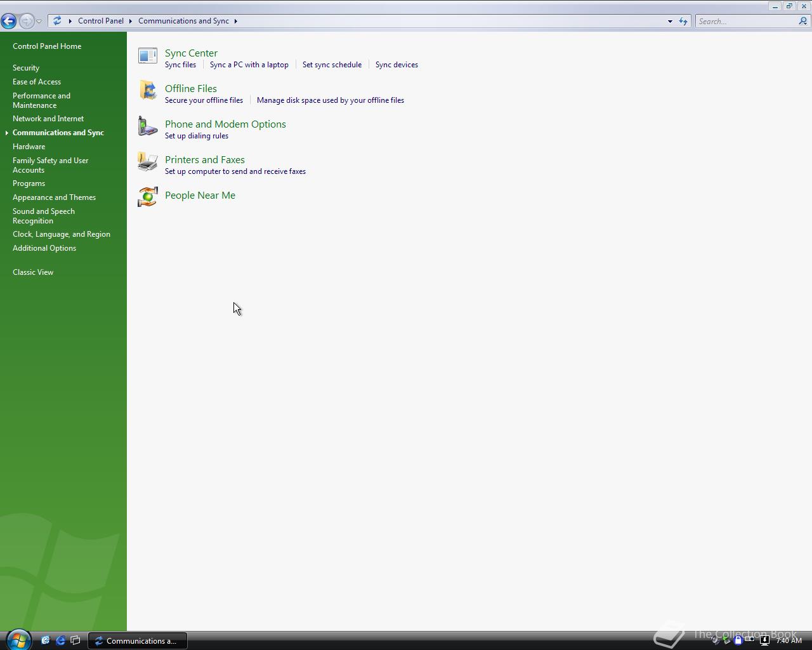
Task: Click the blue lock icon in system tray
Action: (738, 640)
